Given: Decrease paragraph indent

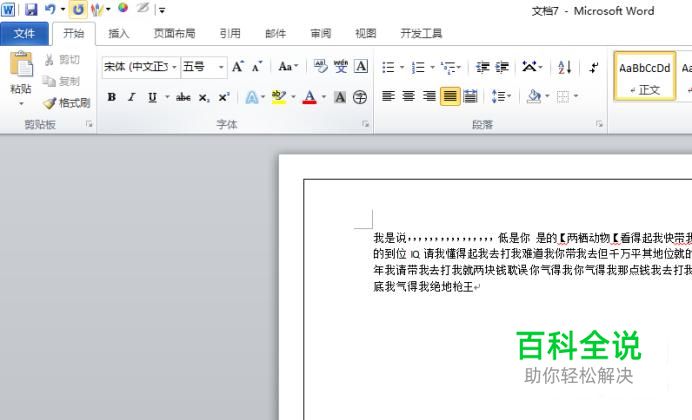Looking at the screenshot, I should pyautogui.click(x=482, y=67).
